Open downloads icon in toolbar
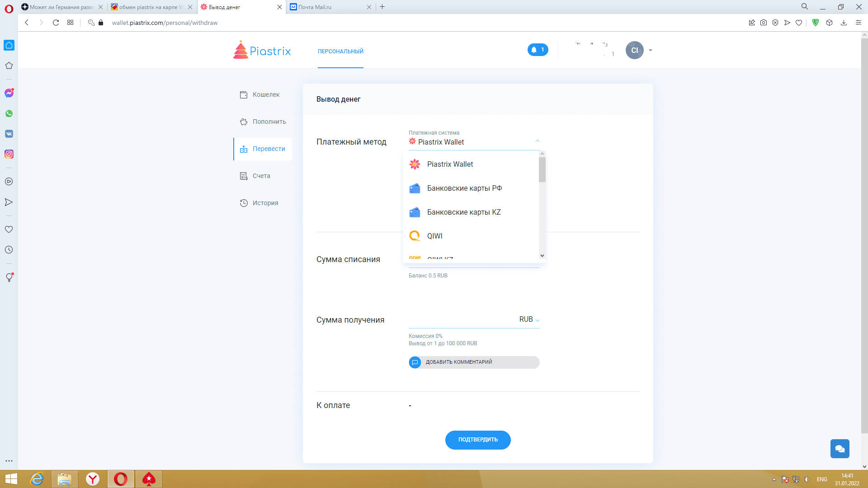 (844, 23)
